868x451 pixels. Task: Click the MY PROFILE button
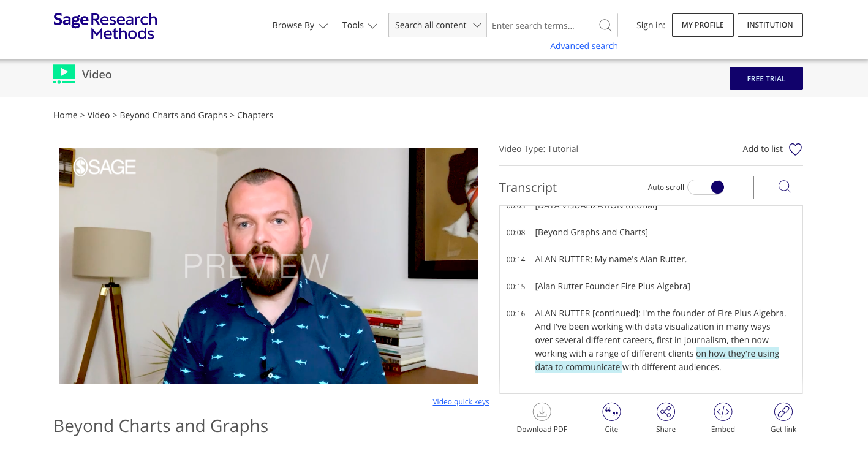click(703, 25)
